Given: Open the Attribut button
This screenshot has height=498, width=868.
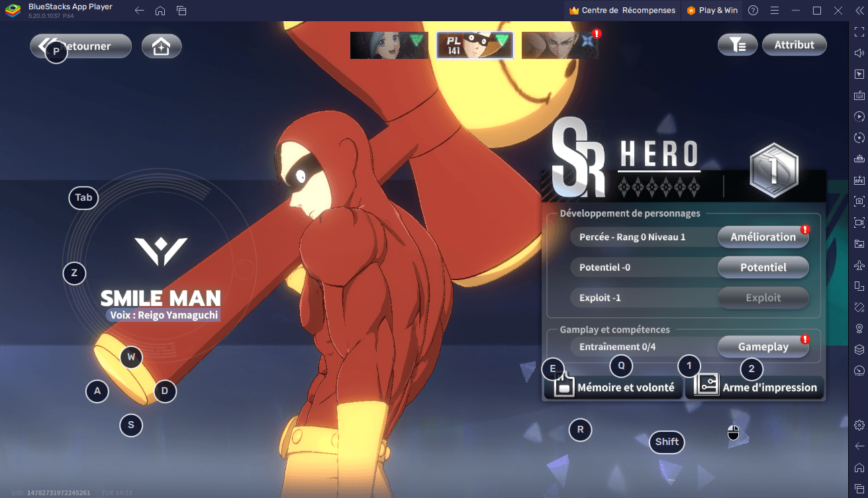Looking at the screenshot, I should tap(795, 45).
